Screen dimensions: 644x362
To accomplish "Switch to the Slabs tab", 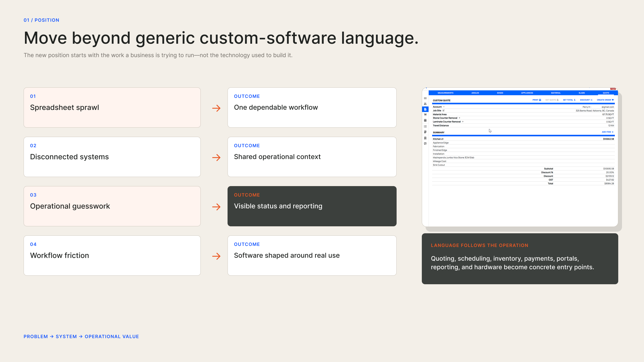I will point(582,93).
